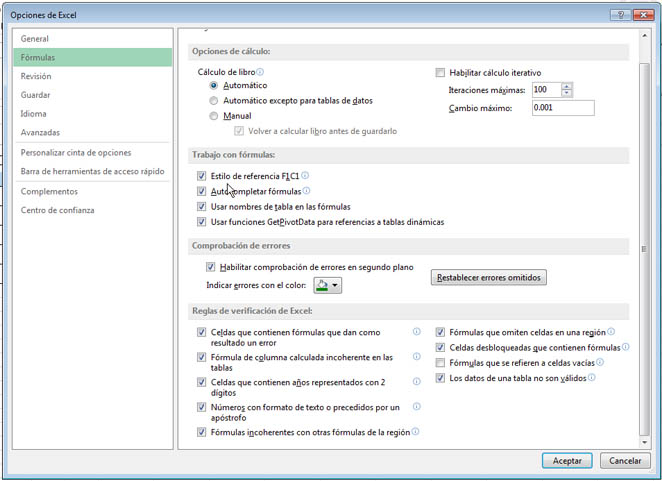Open the error indicator color dropdown
This screenshot has width=662, height=481.
pyautogui.click(x=328, y=286)
